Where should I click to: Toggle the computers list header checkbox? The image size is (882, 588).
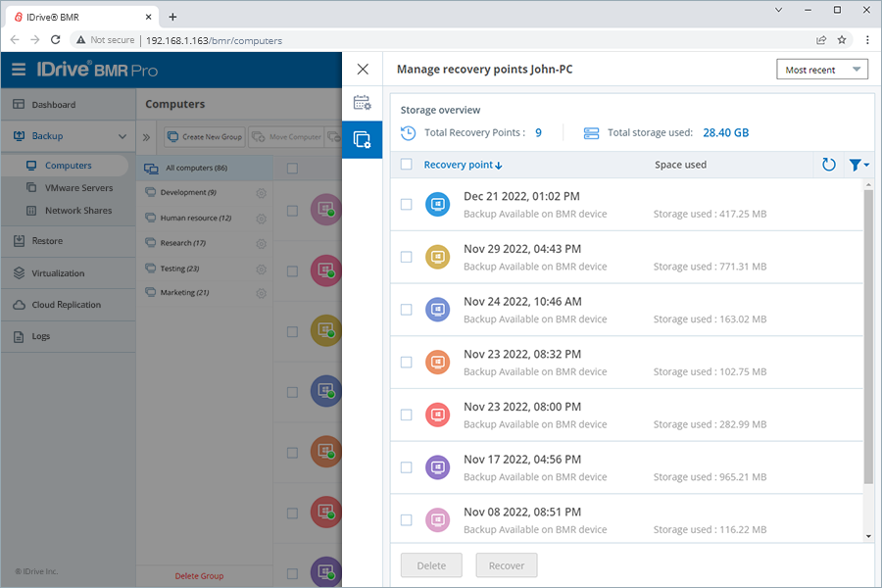coord(292,169)
